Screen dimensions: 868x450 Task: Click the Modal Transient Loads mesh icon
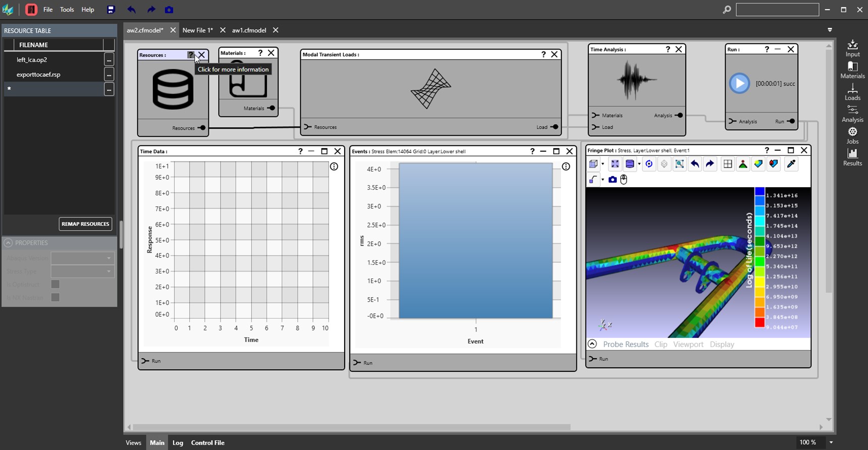click(x=430, y=89)
